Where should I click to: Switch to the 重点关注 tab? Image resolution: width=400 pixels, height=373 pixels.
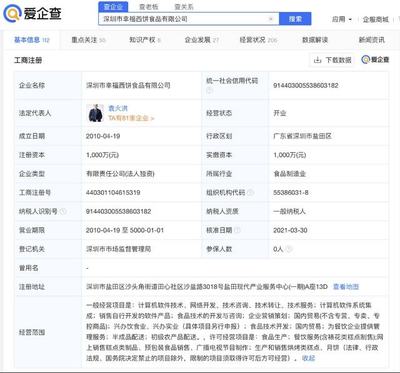pos(88,40)
